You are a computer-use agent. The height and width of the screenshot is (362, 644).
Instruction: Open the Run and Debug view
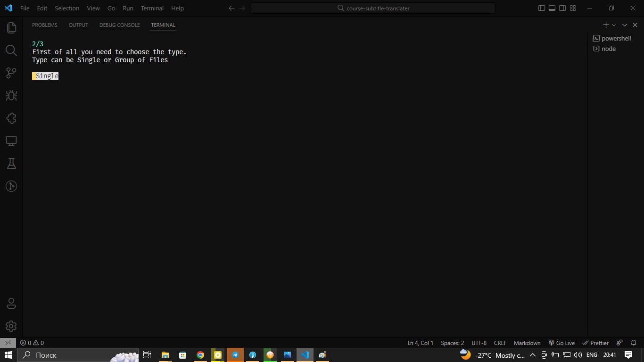[11, 96]
